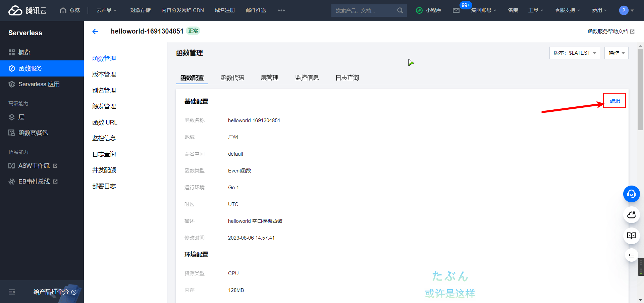
Task: Open the customer service headset floating icon
Action: click(x=631, y=194)
